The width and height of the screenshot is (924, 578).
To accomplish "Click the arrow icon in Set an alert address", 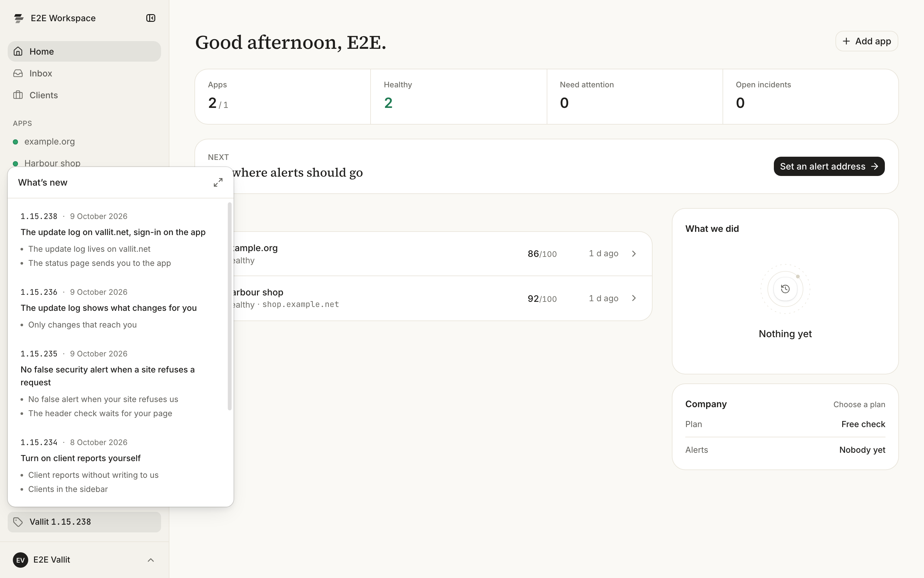I will coord(875,166).
